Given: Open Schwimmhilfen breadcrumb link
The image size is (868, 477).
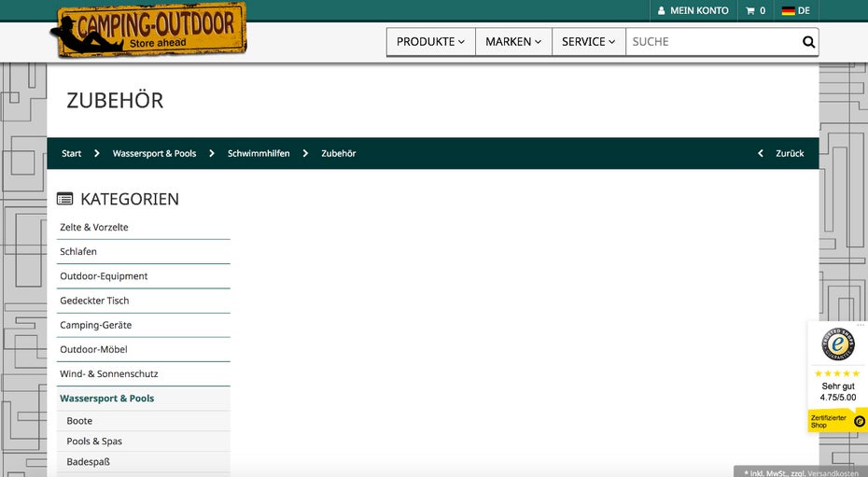Looking at the screenshot, I should click(x=259, y=153).
